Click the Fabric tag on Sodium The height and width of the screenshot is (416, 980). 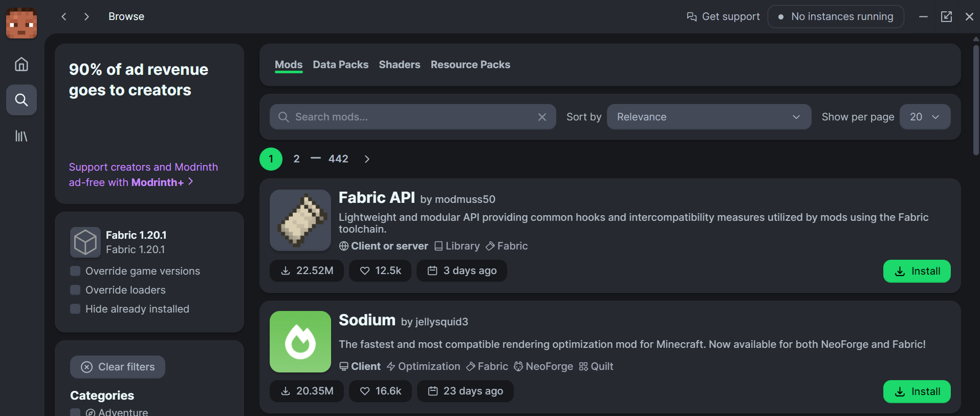pos(487,366)
